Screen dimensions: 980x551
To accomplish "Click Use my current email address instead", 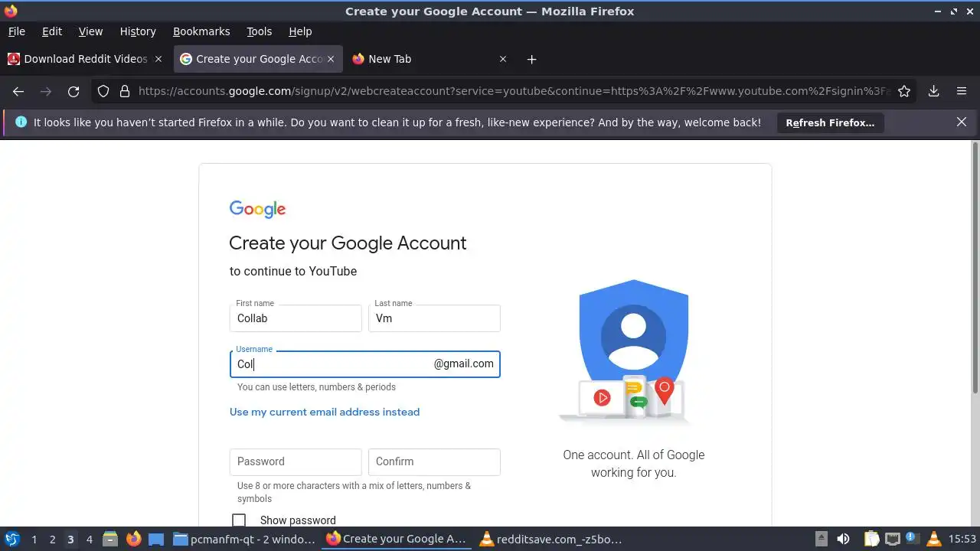I will point(325,412).
